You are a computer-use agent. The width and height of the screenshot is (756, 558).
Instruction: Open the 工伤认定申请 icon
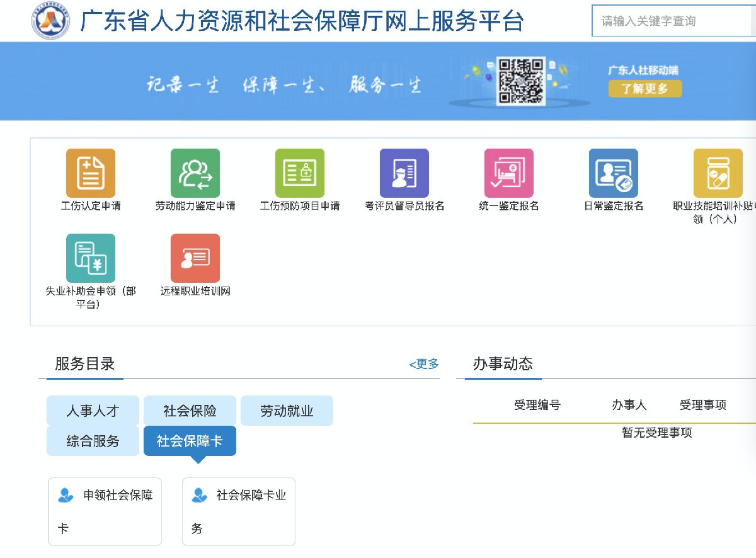pos(91,173)
